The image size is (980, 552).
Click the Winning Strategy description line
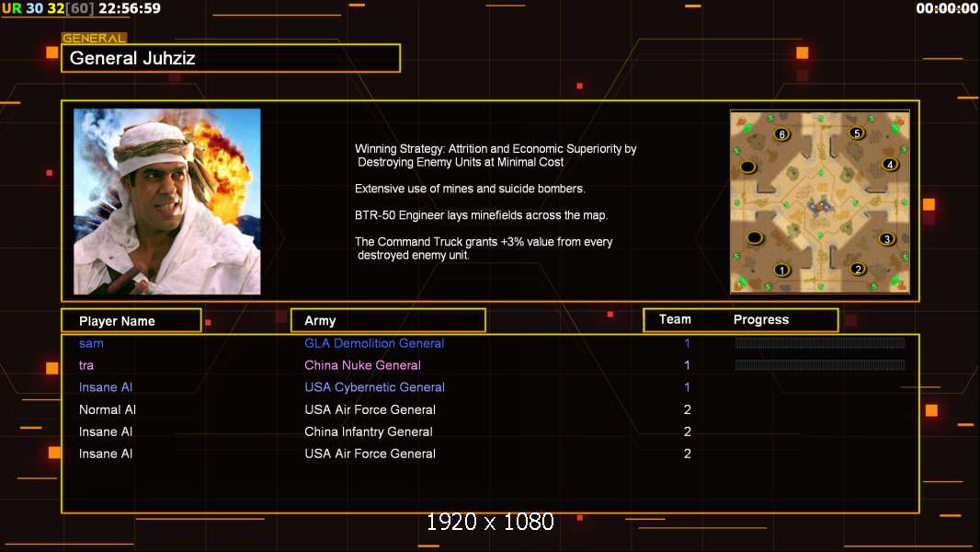[496, 155]
